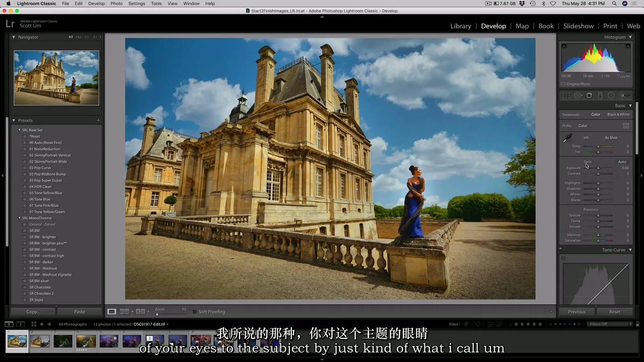644x362 pixels.
Task: Click the Exposure slider handle
Action: pyautogui.click(x=598, y=168)
